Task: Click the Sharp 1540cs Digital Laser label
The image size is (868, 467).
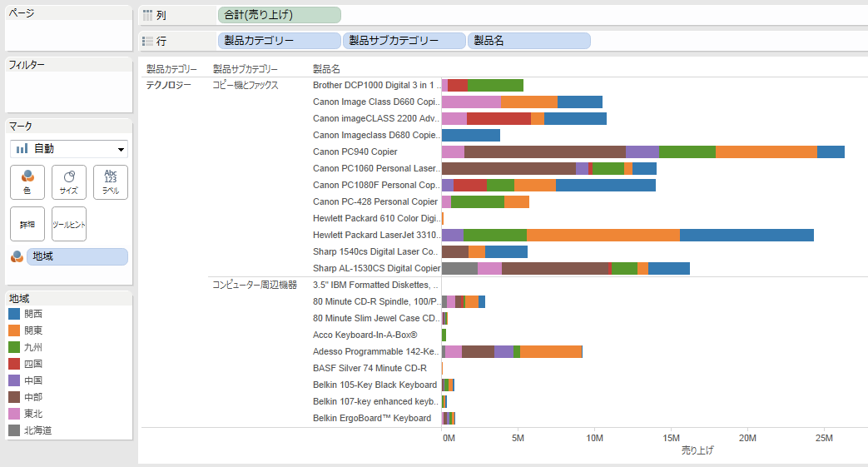Action: coord(376,251)
